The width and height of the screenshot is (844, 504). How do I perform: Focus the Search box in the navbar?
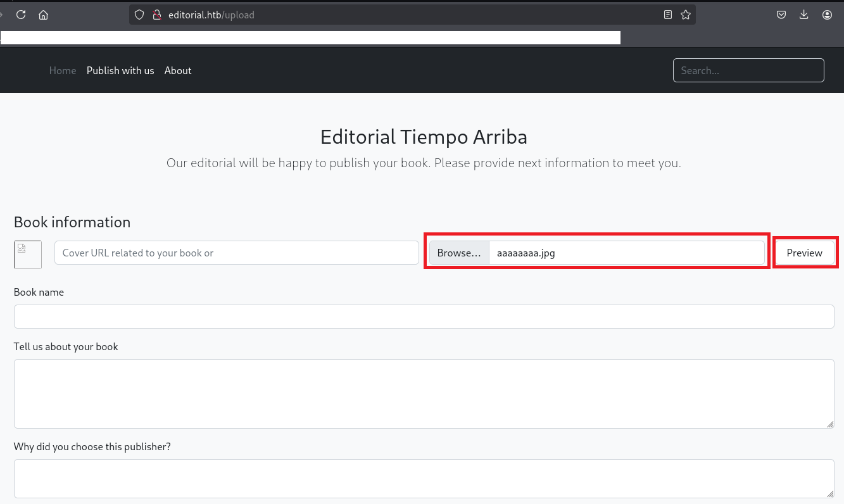(748, 70)
